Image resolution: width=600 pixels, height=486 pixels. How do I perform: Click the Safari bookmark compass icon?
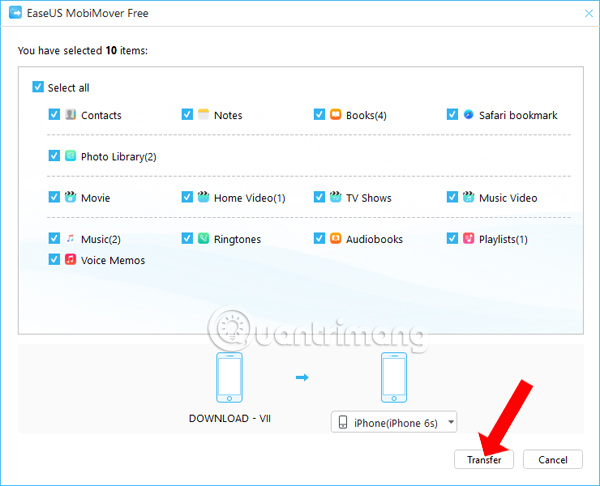click(x=468, y=114)
